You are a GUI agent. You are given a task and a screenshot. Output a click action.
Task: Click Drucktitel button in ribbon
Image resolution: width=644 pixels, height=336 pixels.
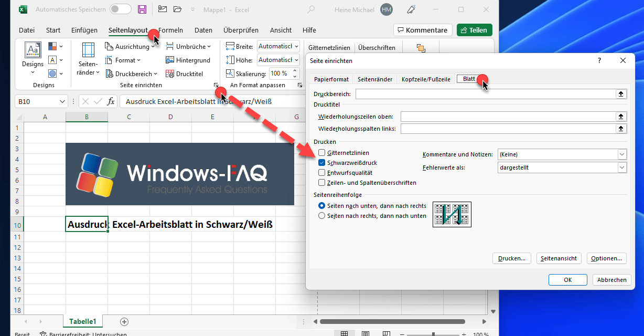tap(185, 74)
